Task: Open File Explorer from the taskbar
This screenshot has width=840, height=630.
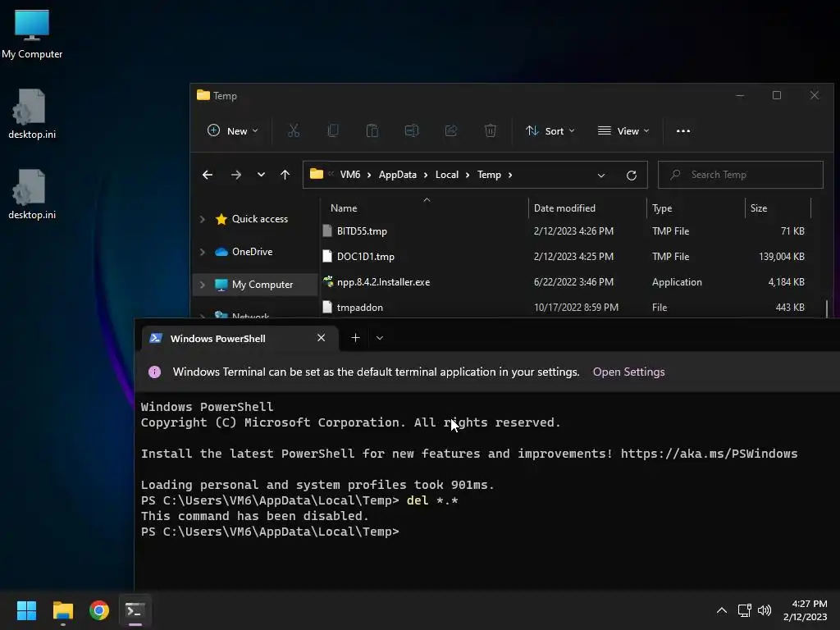Action: point(62,610)
